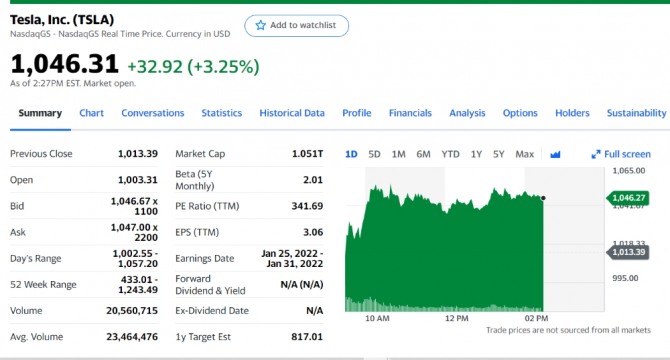Screen dimensions: 670x360
Task: Select the 1M chart range
Action: [x=398, y=154]
